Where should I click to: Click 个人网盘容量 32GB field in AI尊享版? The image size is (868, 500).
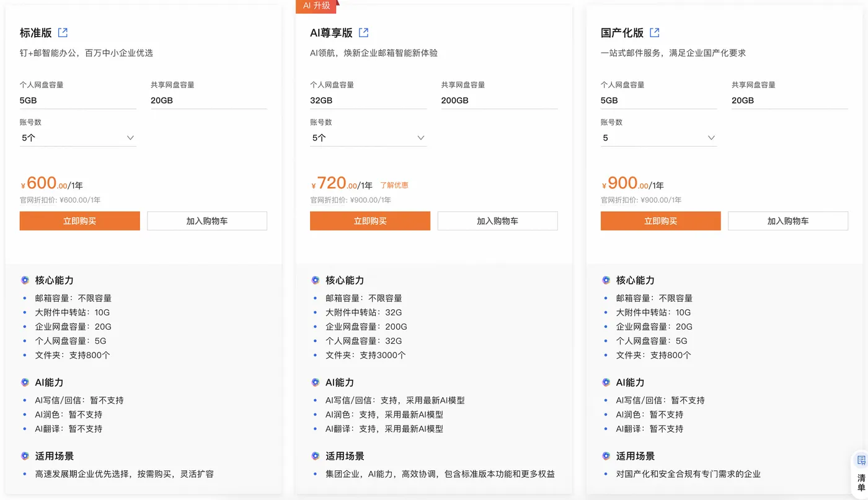(368, 100)
